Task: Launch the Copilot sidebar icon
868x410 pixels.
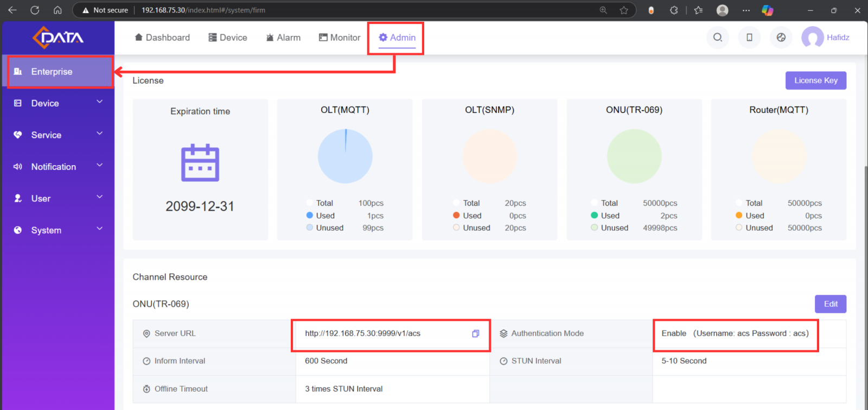Action: tap(767, 10)
